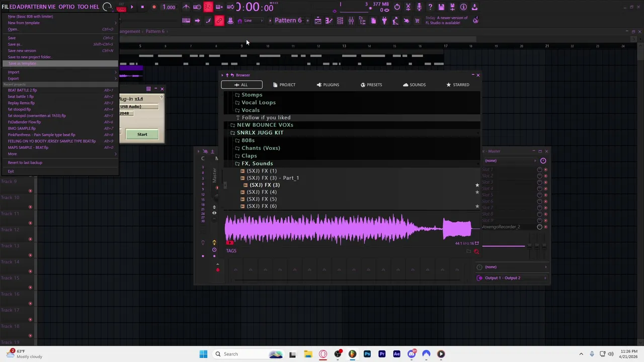Click the waveform preview in Browser
Viewport: 644px width, 362px height.
click(348, 229)
